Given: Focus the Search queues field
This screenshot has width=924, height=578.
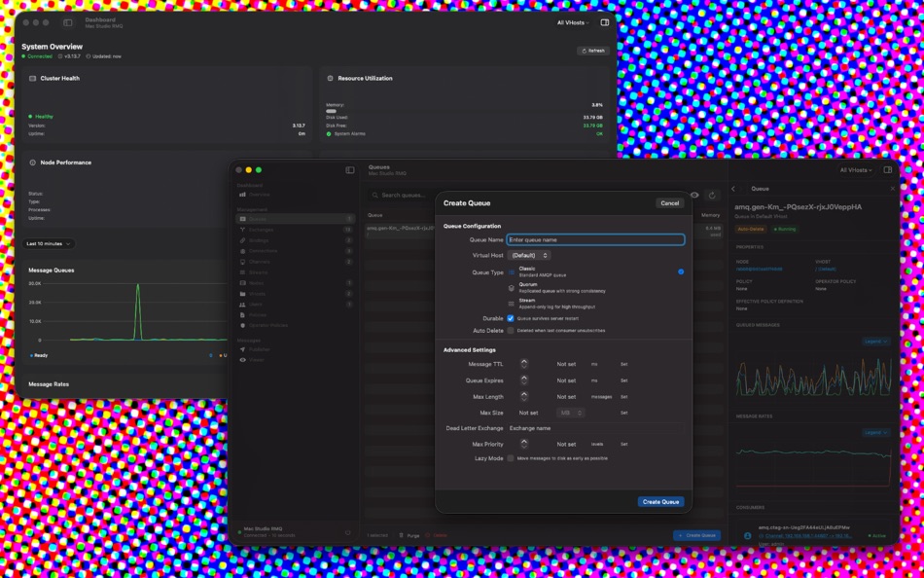Looking at the screenshot, I should point(403,196).
